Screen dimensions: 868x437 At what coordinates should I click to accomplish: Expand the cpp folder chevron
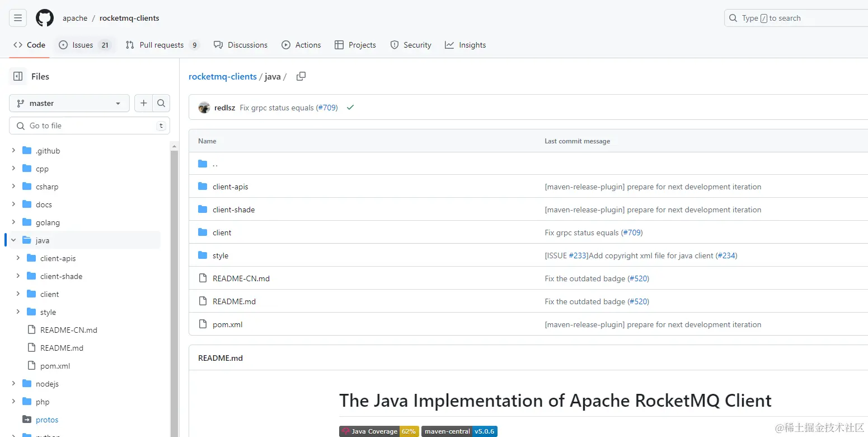(x=13, y=169)
